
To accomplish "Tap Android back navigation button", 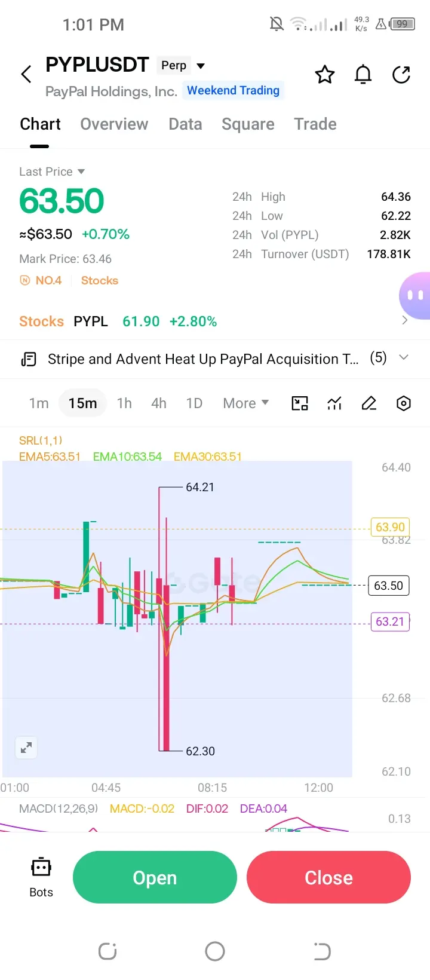I will 322,951.
